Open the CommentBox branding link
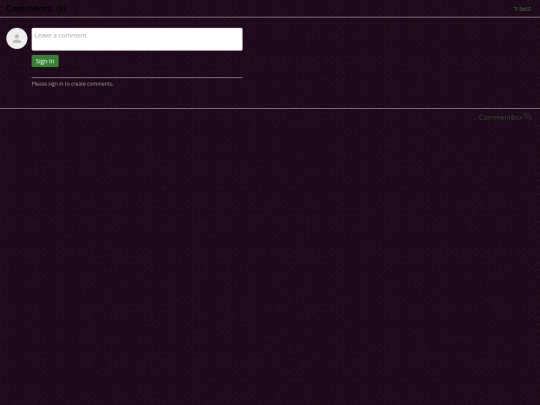Screen dimensions: 540x405 click(505, 117)
